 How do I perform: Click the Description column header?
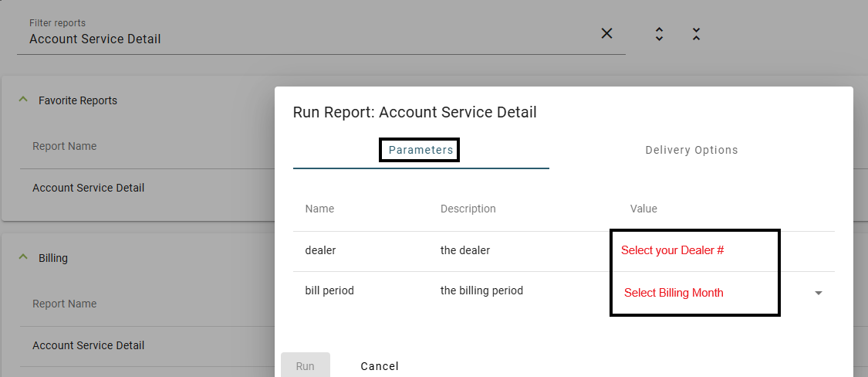(x=468, y=209)
